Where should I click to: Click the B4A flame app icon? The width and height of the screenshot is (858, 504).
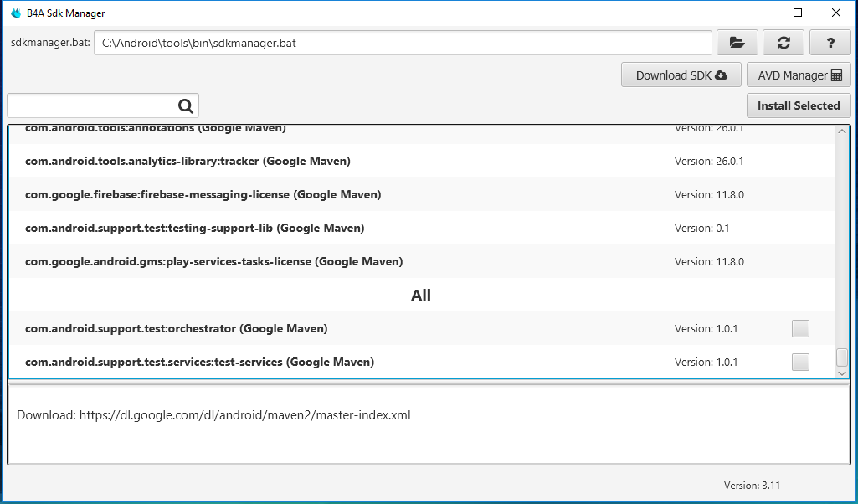(15, 13)
